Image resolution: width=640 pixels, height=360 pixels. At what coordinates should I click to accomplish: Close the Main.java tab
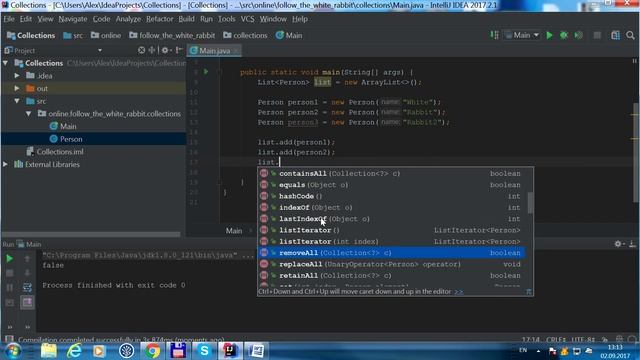click(x=236, y=51)
